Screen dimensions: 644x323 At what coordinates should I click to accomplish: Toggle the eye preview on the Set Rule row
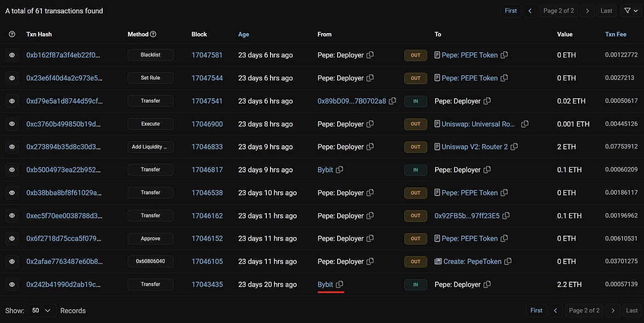tap(12, 78)
